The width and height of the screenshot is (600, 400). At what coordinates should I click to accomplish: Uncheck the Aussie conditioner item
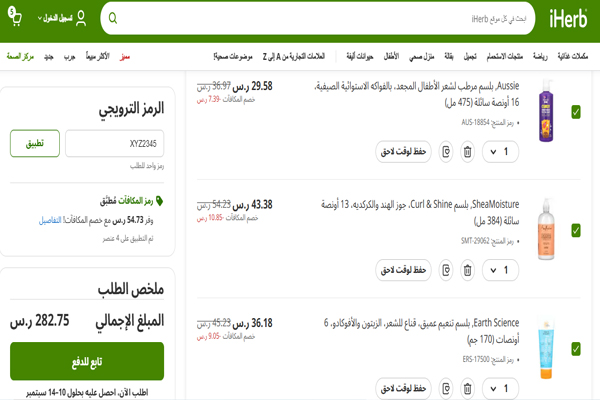click(x=576, y=112)
